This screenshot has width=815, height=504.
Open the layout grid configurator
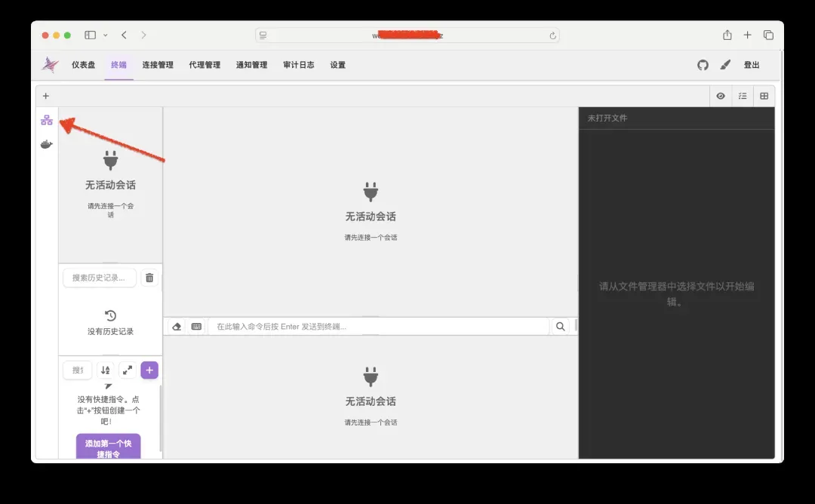[764, 96]
